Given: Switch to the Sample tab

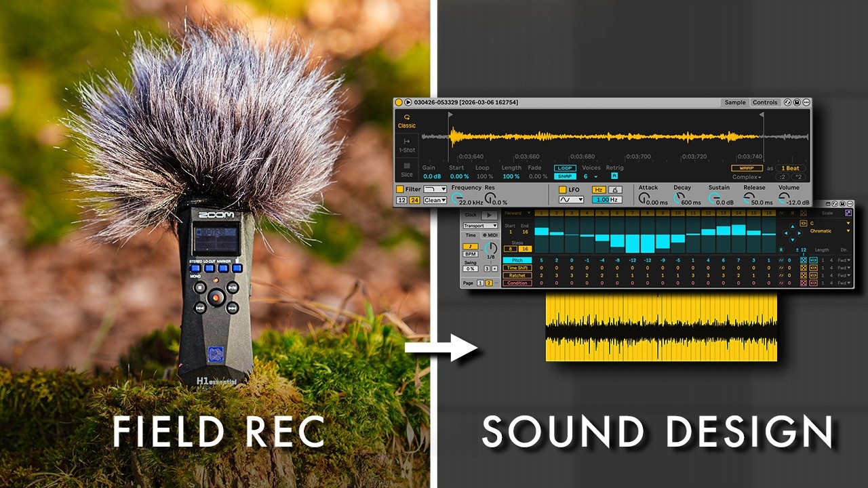Looking at the screenshot, I should (x=735, y=102).
